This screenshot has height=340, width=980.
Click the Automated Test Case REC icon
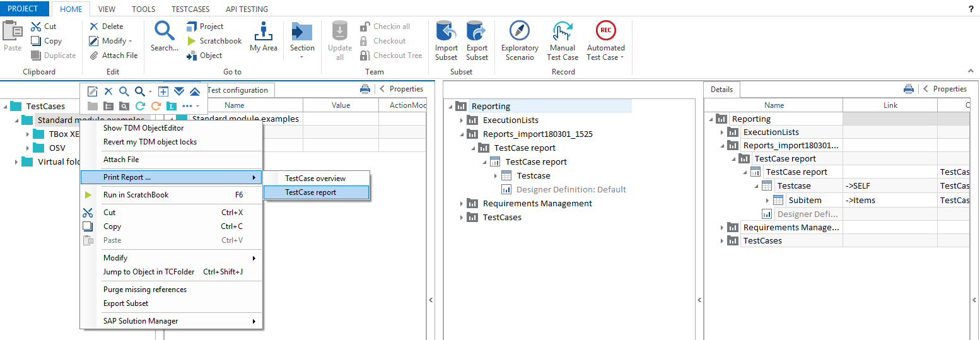pyautogui.click(x=605, y=32)
